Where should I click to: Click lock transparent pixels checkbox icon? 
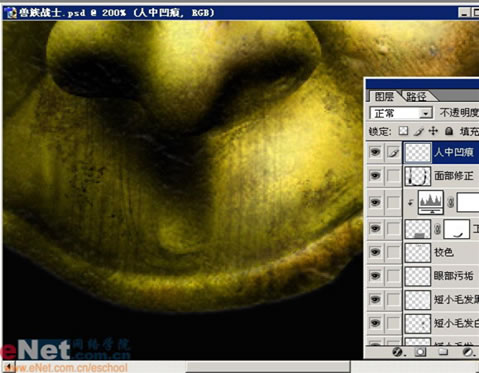[x=403, y=131]
